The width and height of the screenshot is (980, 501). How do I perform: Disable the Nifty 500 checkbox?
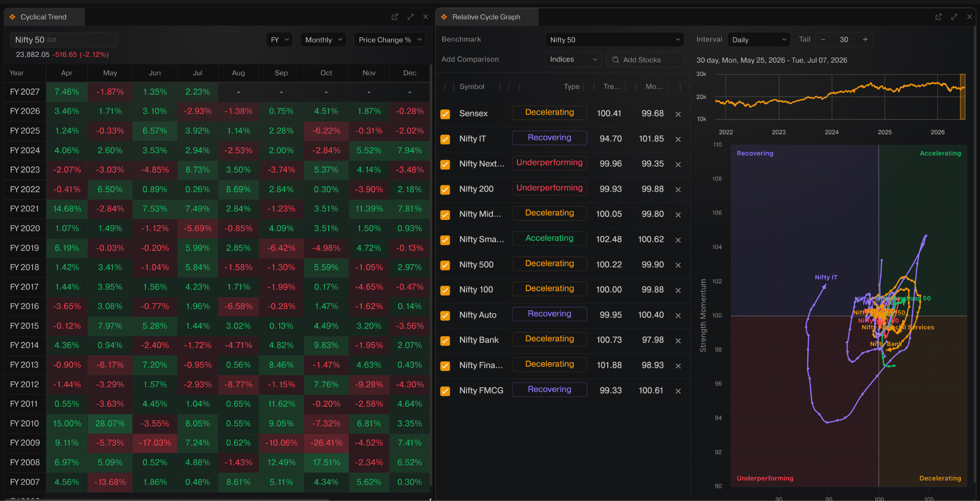(445, 265)
